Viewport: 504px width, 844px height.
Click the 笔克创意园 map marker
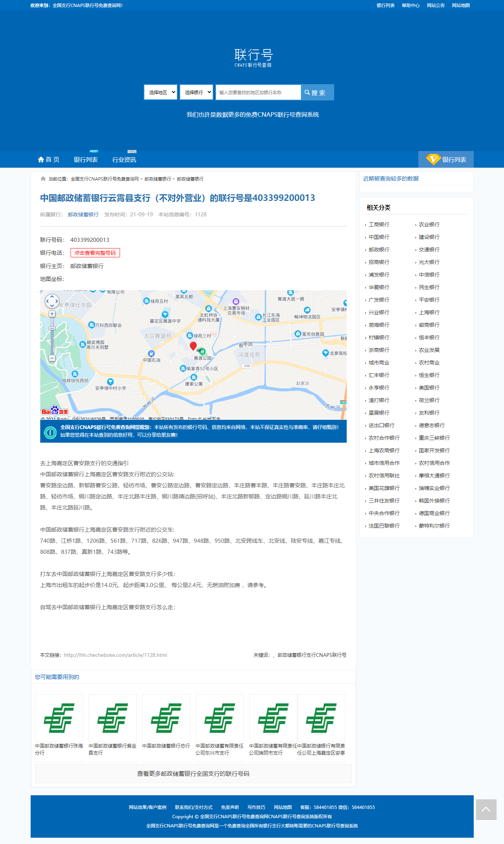(x=298, y=334)
